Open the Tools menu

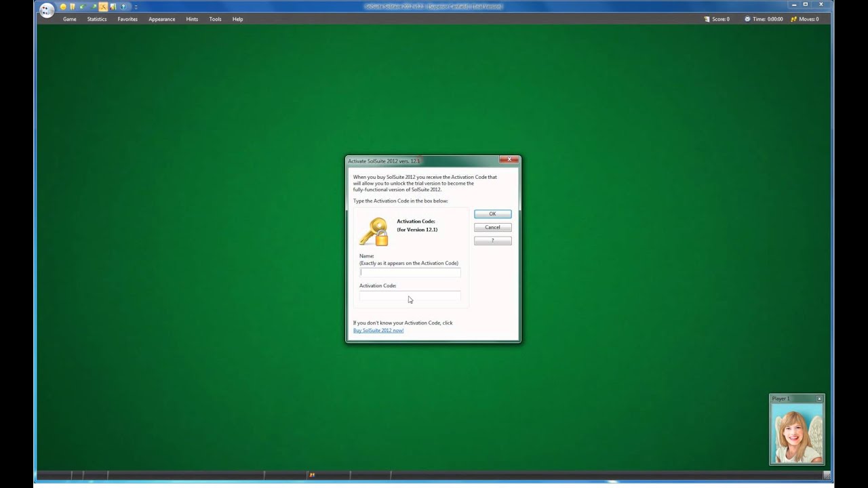point(215,19)
